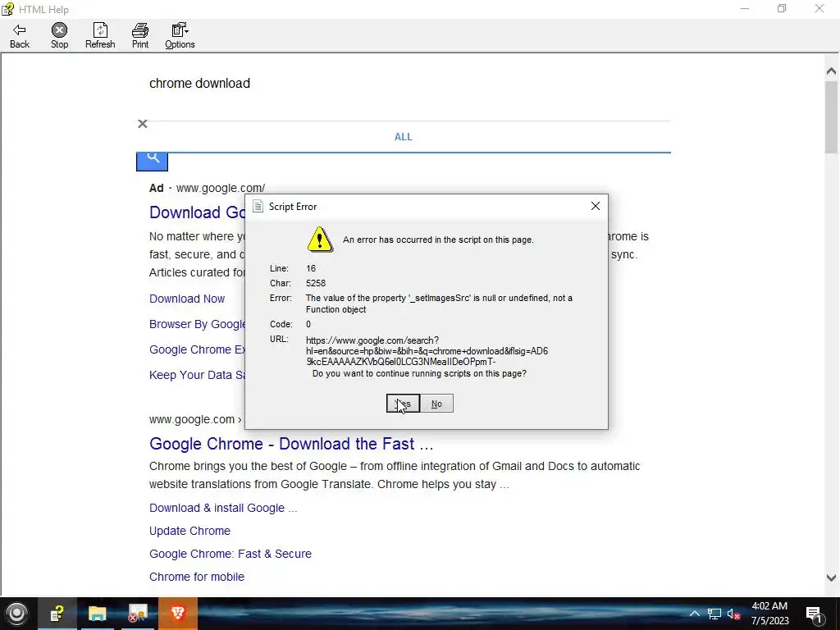Click the blue magnifier search button
This screenshot has height=630, width=840.
(152, 162)
